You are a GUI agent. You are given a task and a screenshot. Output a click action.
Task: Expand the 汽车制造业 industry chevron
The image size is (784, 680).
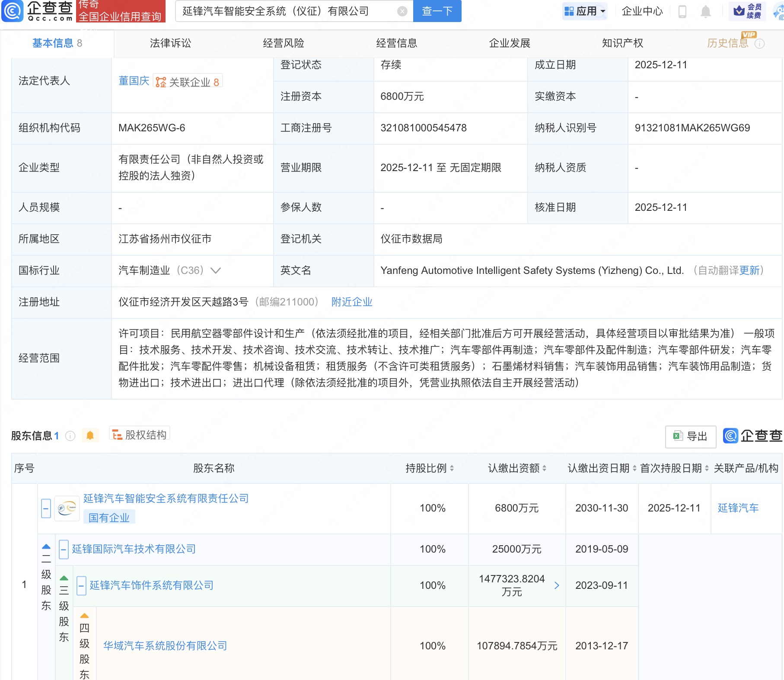point(215,271)
